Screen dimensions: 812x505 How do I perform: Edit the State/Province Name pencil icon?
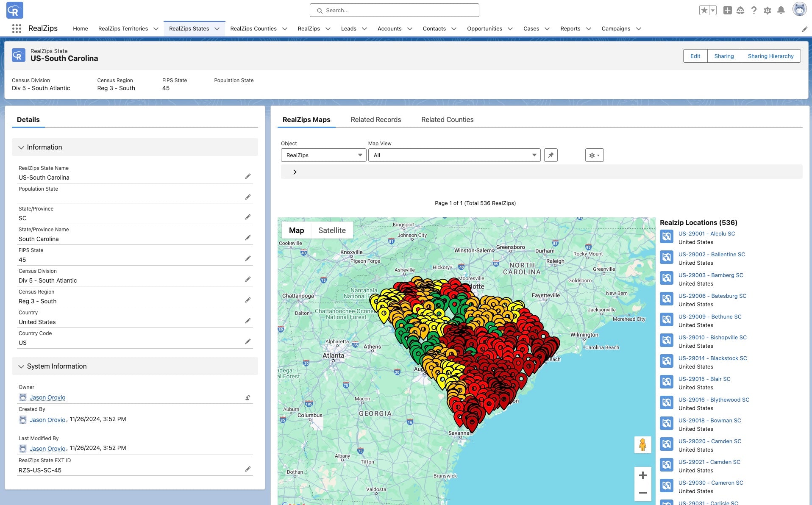pos(248,238)
